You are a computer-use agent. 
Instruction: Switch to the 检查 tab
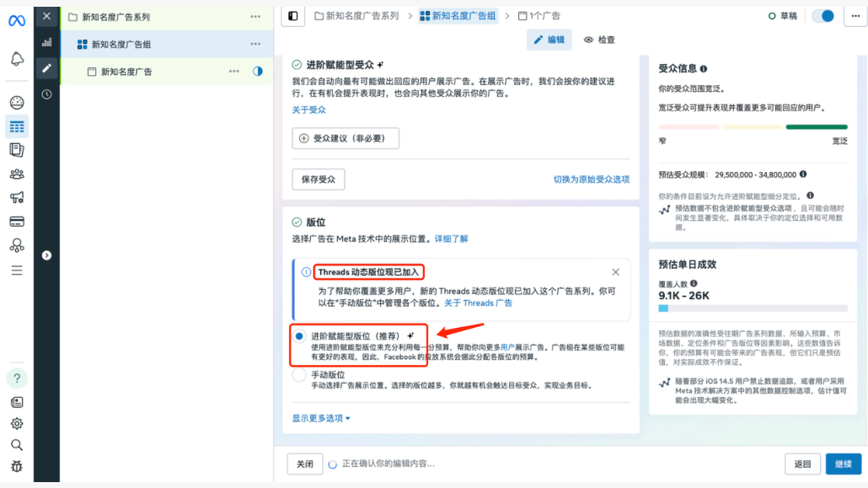pos(600,40)
